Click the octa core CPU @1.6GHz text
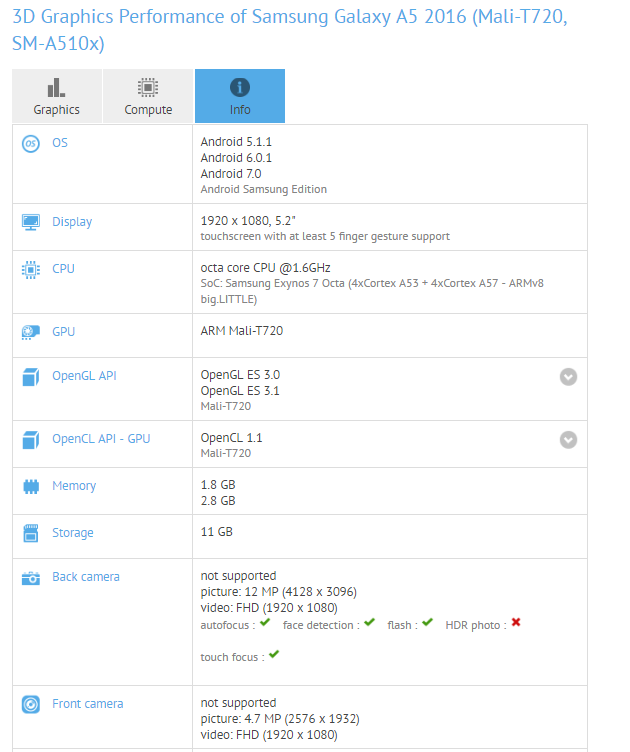 [x=266, y=268]
